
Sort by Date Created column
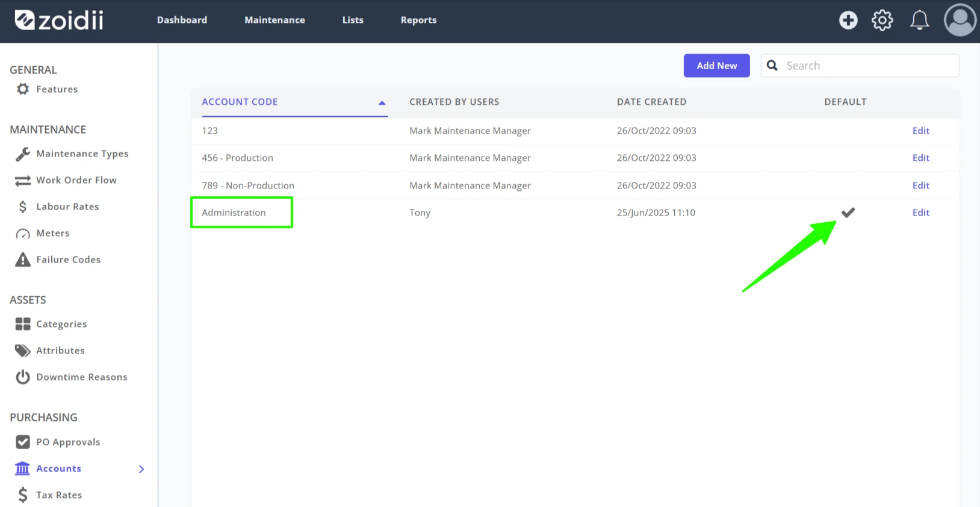click(651, 102)
